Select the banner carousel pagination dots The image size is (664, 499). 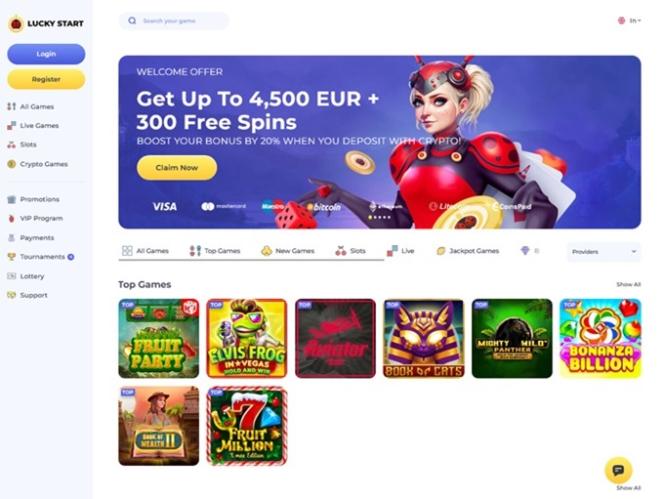pyautogui.click(x=379, y=217)
